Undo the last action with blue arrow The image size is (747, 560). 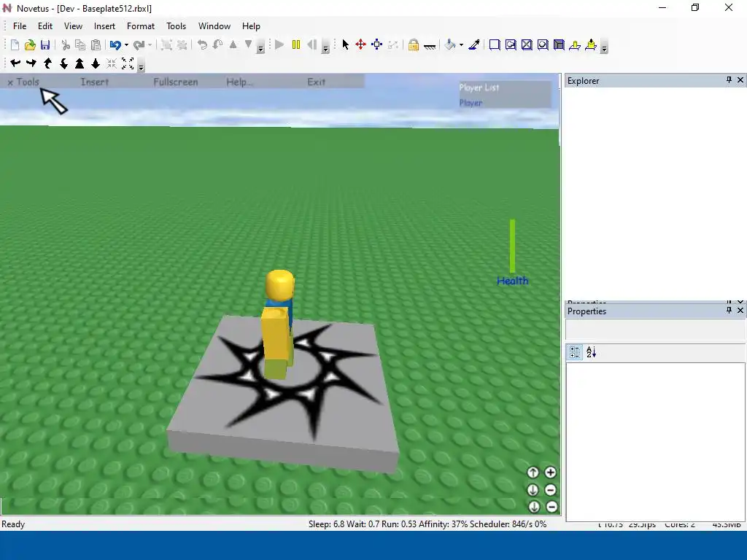(115, 44)
